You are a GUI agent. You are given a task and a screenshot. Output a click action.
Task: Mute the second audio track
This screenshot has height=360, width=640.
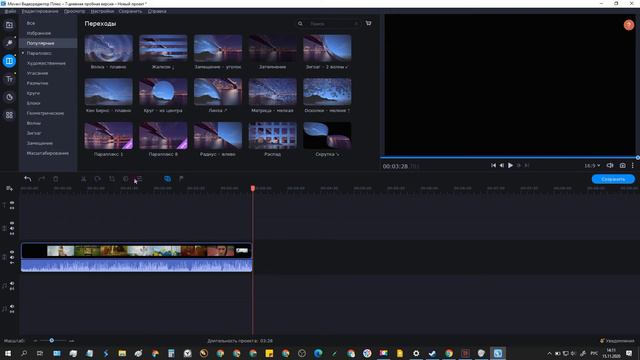pos(12,307)
